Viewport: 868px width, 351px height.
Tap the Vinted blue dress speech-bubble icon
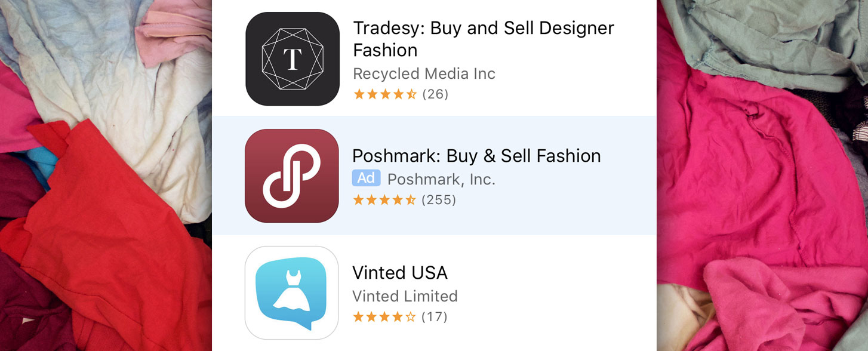coord(291,292)
